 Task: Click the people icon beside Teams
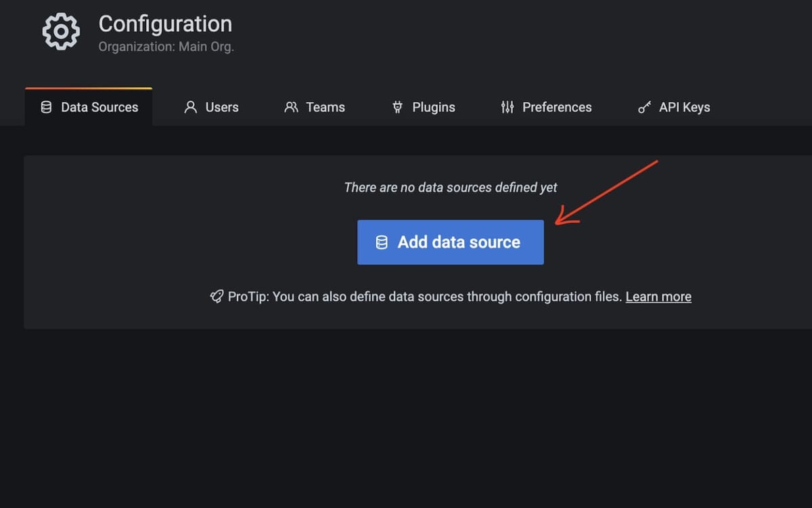click(291, 107)
